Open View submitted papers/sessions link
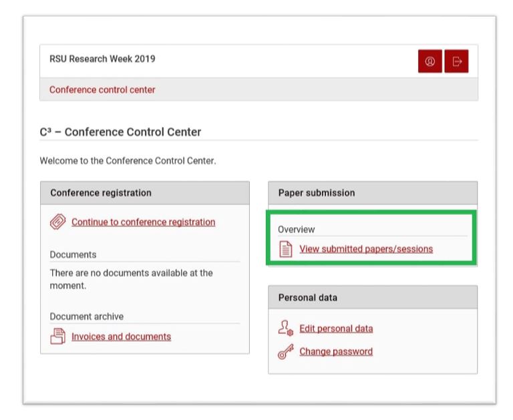The image size is (513, 420). tap(365, 249)
